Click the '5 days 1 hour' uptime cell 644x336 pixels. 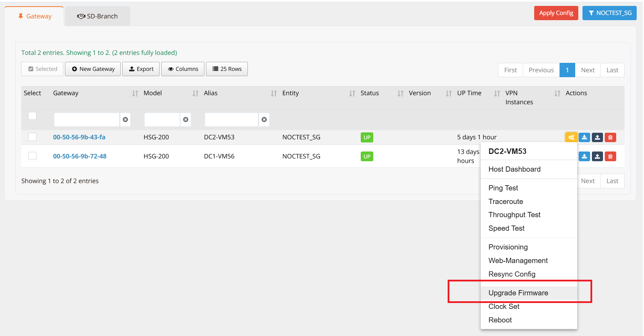477,137
